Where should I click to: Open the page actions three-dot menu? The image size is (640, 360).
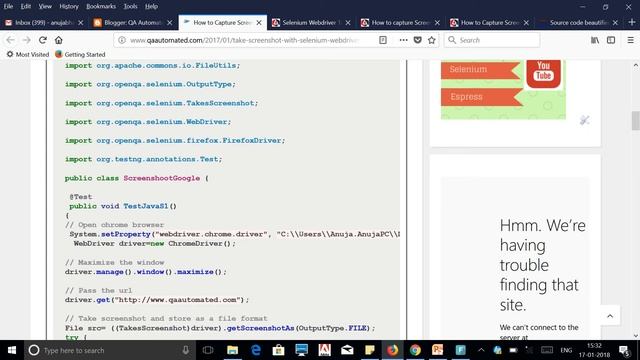pos(403,40)
